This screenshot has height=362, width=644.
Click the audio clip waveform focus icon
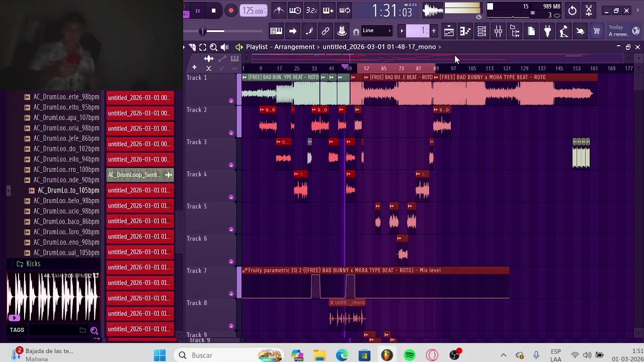coord(209,59)
